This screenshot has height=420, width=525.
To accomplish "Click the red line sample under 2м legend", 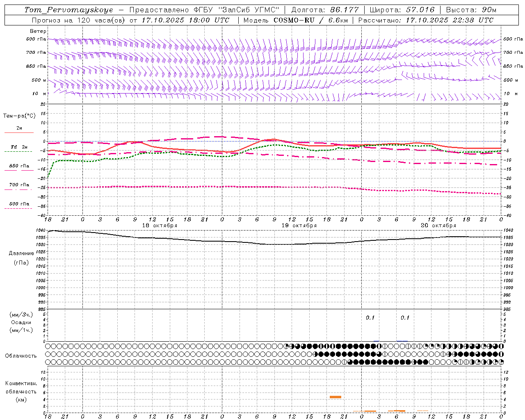I will pyautogui.click(x=19, y=133).
